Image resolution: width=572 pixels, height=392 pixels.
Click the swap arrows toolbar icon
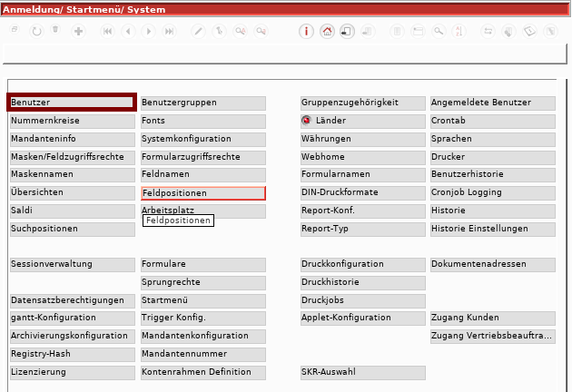[x=488, y=32]
